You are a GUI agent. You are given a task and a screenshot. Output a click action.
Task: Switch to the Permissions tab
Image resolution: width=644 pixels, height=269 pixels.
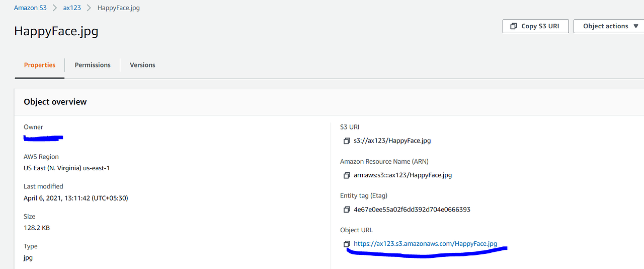tap(93, 65)
